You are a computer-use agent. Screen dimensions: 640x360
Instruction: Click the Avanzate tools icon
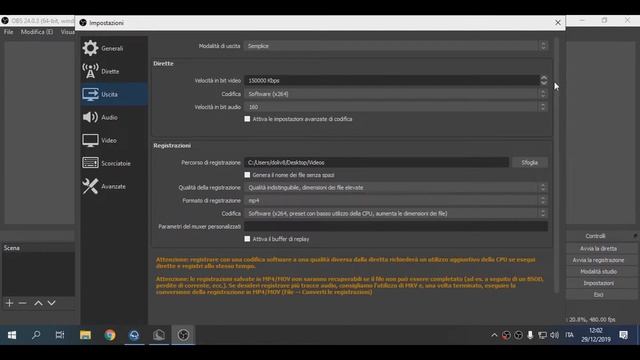90,186
